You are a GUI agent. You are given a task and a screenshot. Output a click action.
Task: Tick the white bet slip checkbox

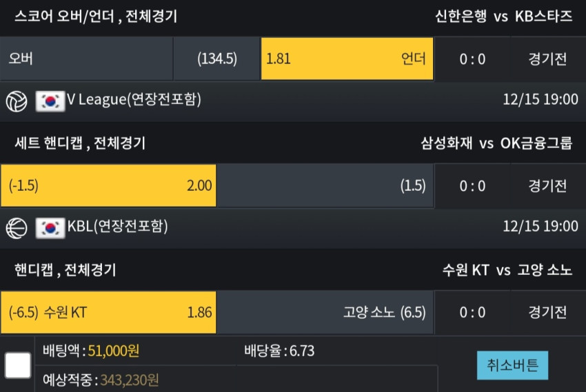[17, 364]
